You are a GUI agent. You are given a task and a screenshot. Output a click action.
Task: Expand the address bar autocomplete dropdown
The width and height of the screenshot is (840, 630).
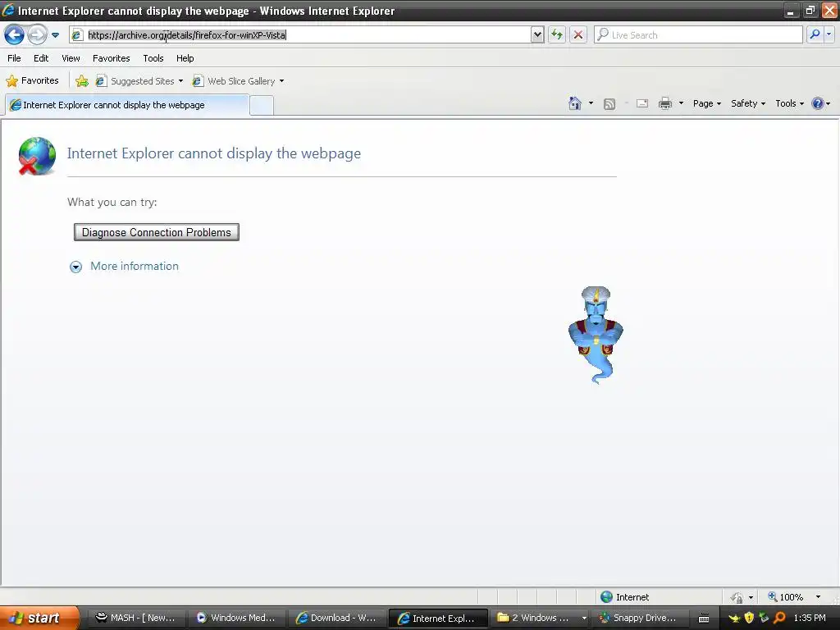click(537, 34)
